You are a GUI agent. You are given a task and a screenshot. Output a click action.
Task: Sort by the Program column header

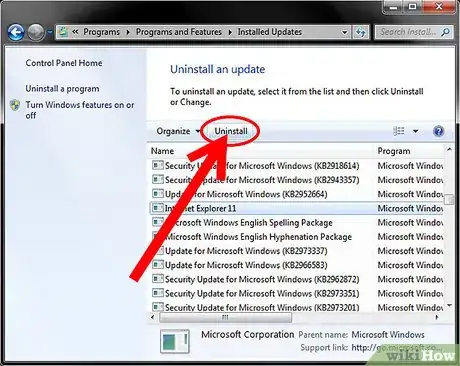409,151
